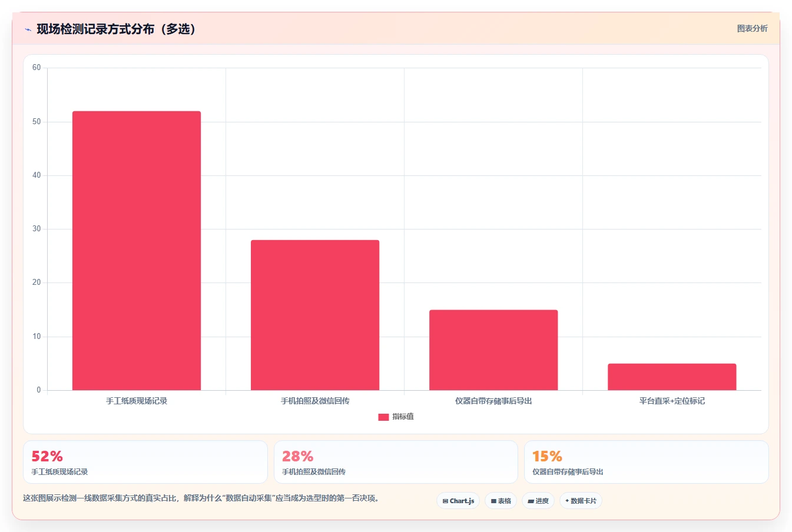Viewport: 792px width, 532px height.
Task: Click the 手工纸质现场记录 x-axis label
Action: (x=137, y=401)
